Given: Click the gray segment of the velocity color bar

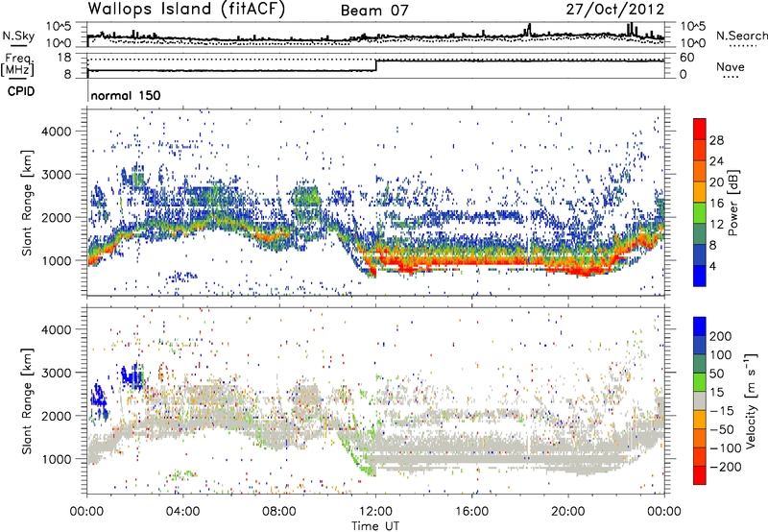Looking at the screenshot, I should [x=700, y=400].
